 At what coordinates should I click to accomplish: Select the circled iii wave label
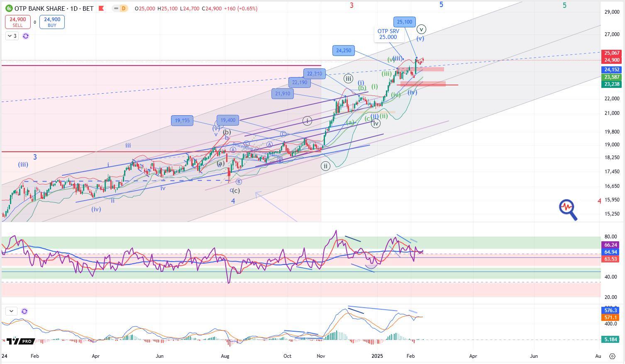coord(348,78)
